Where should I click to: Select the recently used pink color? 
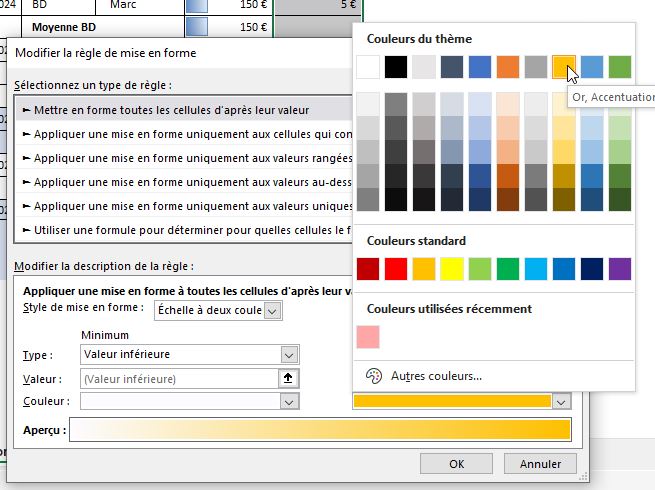pos(368,337)
